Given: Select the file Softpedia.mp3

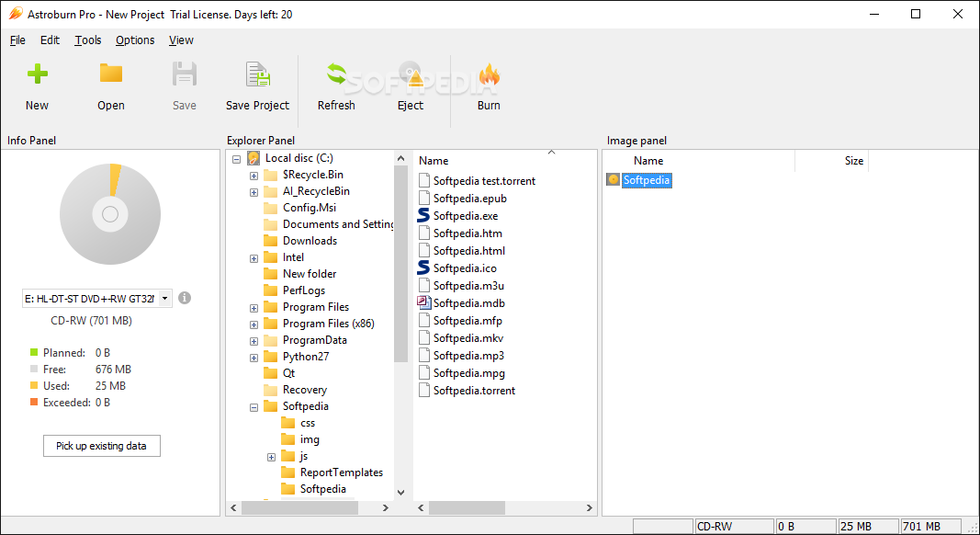Looking at the screenshot, I should pos(468,356).
